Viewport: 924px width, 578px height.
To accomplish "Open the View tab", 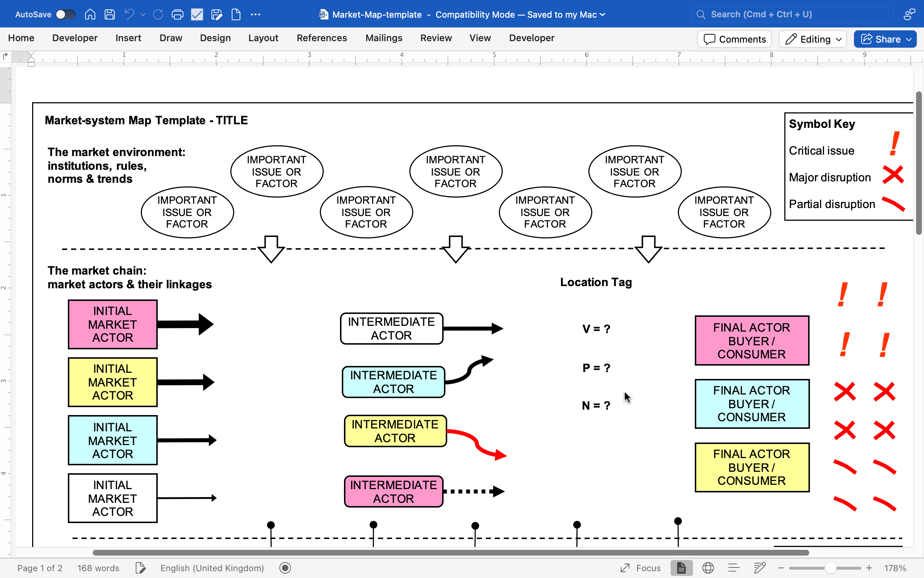I will pyautogui.click(x=480, y=38).
